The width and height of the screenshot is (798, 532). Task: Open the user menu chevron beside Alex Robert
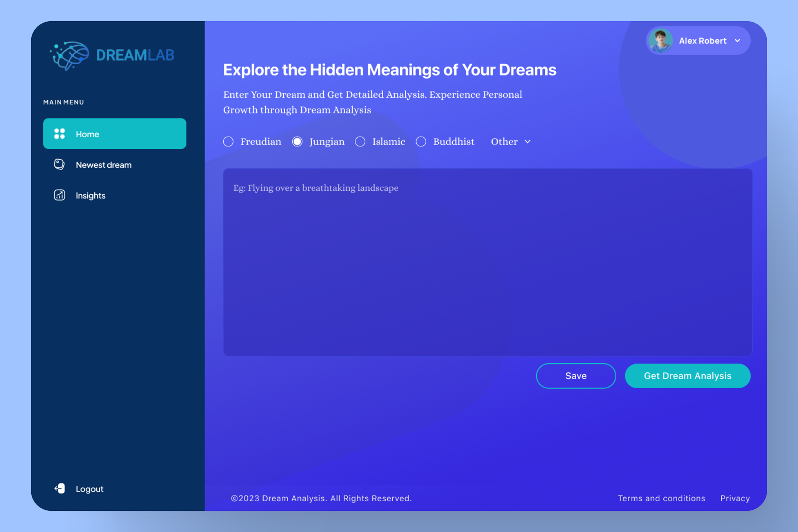click(x=737, y=41)
